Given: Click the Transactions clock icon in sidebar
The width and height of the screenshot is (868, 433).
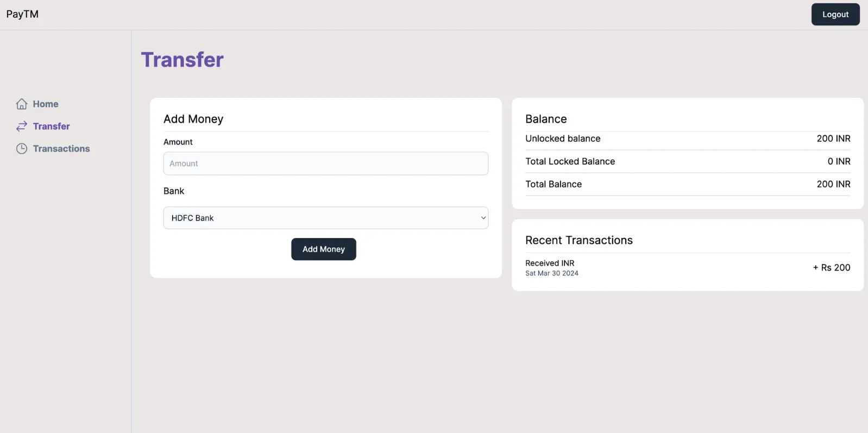Looking at the screenshot, I should click(x=22, y=149).
